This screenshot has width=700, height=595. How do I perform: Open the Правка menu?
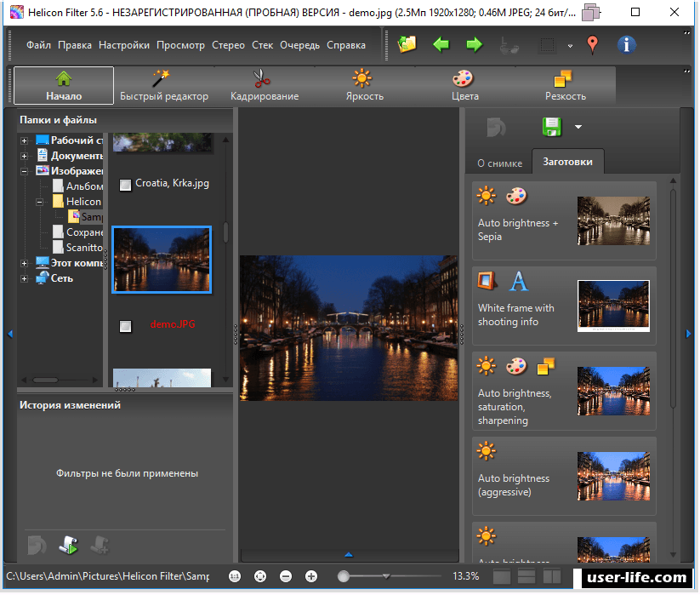pos(75,45)
